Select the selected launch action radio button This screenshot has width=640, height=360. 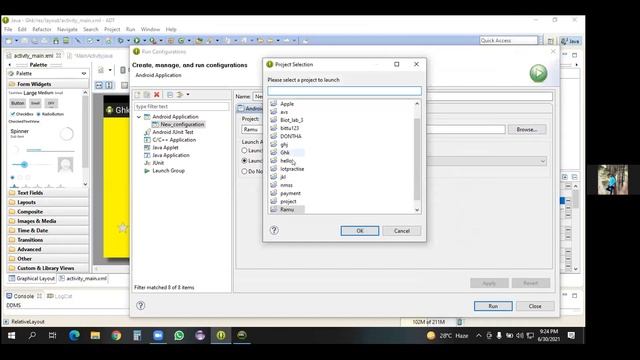click(244, 161)
